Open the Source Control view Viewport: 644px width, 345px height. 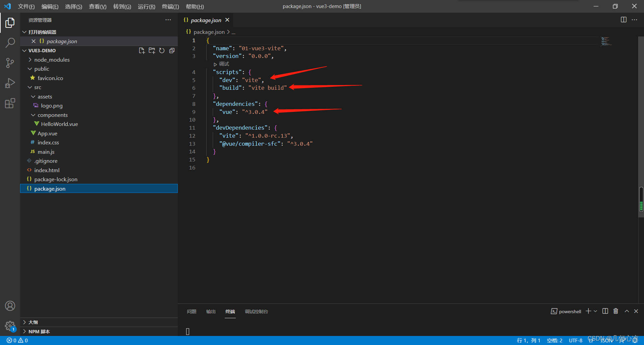pyautogui.click(x=10, y=63)
